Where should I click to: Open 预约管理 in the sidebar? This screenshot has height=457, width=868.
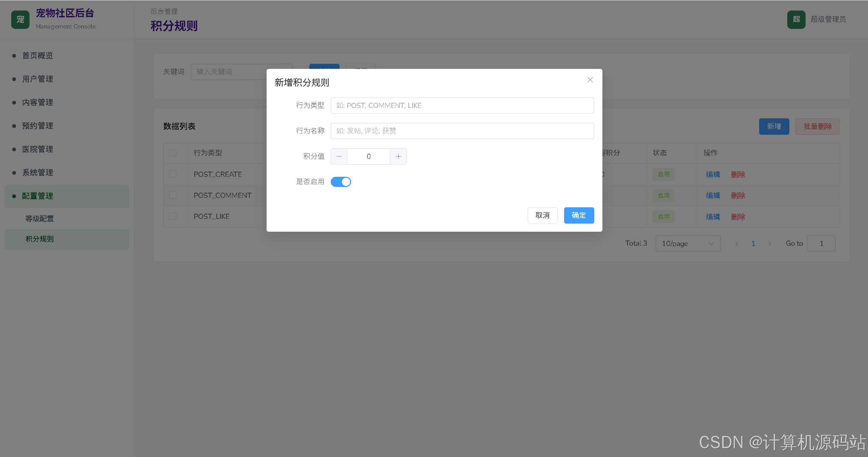tap(67, 126)
